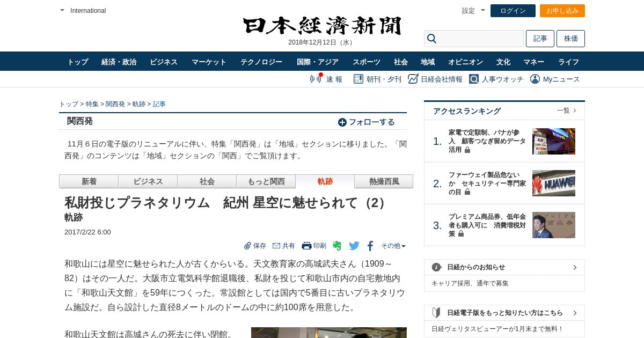Screen dimensions: 644x338
Task: Share article on Facebook
Action: click(x=370, y=246)
